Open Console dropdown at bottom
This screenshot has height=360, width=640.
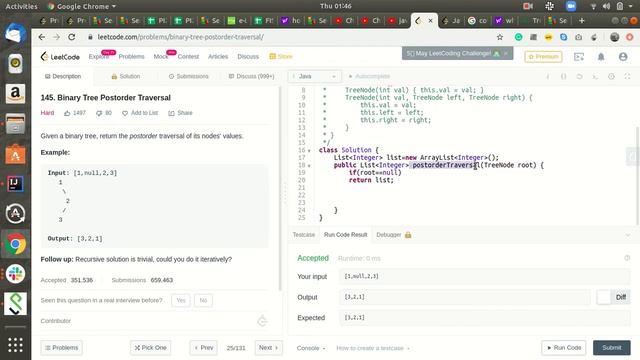(311, 348)
